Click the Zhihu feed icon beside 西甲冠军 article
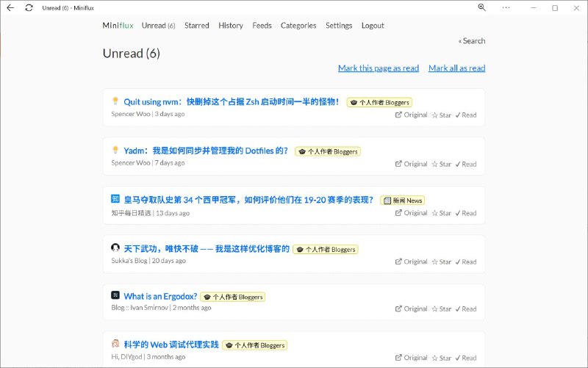This screenshot has width=588, height=368. point(115,199)
